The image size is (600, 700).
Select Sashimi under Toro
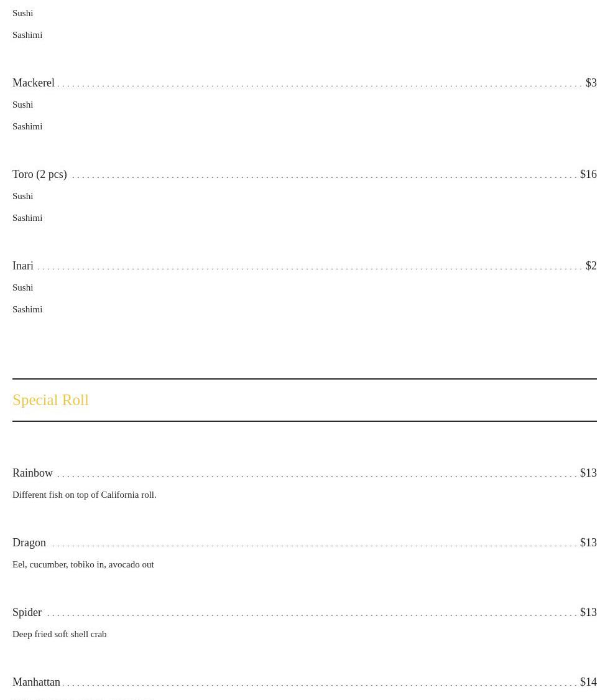click(27, 218)
